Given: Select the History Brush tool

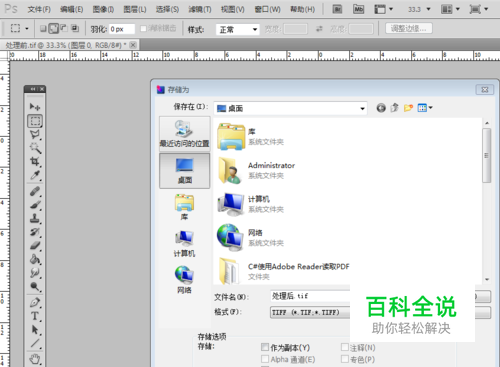Looking at the screenshot, I should click(35, 232).
